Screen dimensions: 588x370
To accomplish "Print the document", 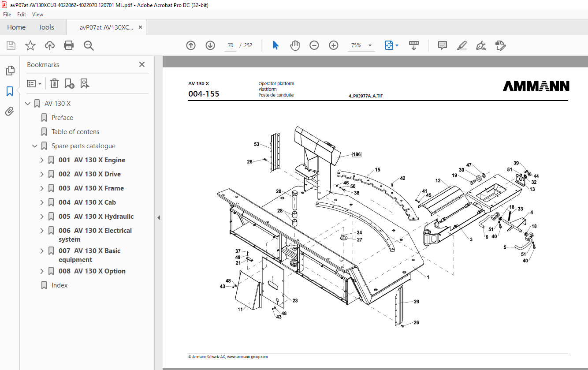I will [x=69, y=45].
